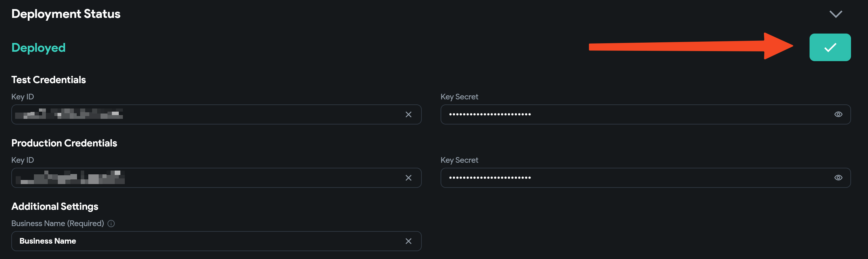This screenshot has width=868, height=259.
Task: Click into the Business Name input field
Action: click(216, 241)
